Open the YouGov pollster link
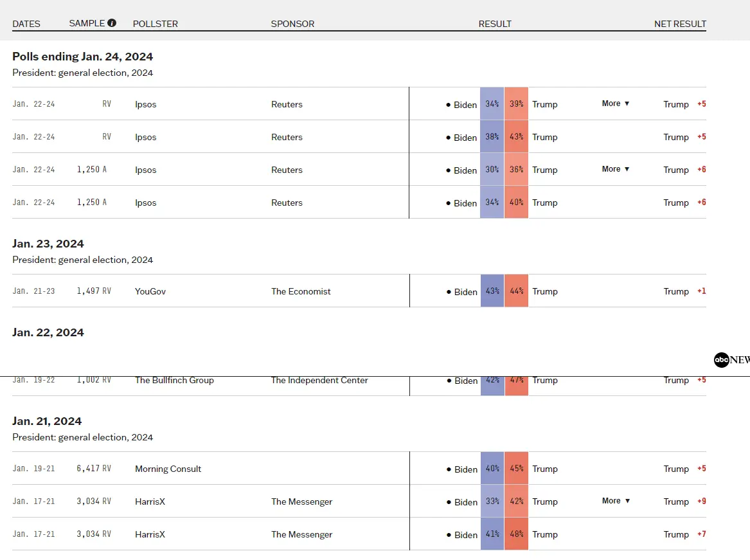 click(150, 291)
